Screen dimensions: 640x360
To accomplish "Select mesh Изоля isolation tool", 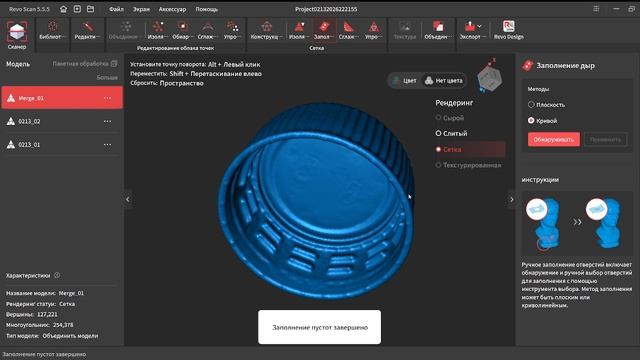I will point(299,31).
